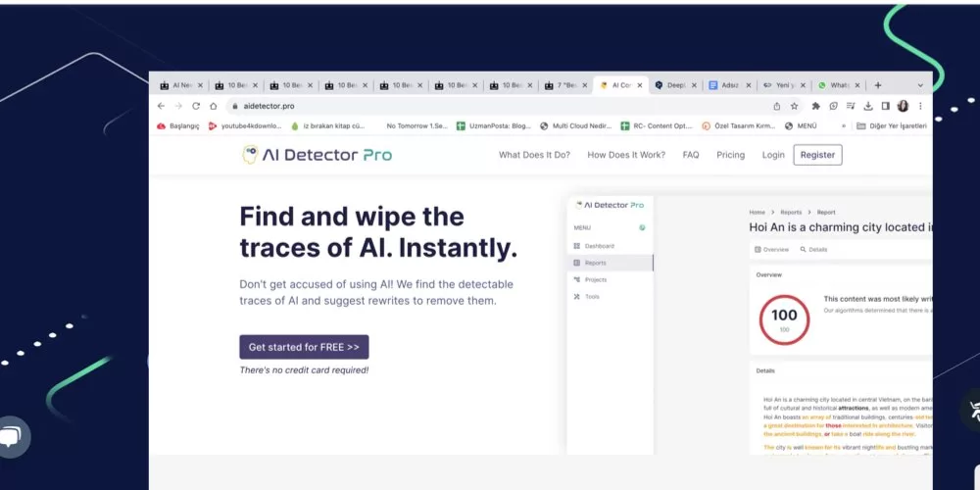Open the Pricing nav link
Image resolution: width=980 pixels, height=490 pixels.
(731, 155)
